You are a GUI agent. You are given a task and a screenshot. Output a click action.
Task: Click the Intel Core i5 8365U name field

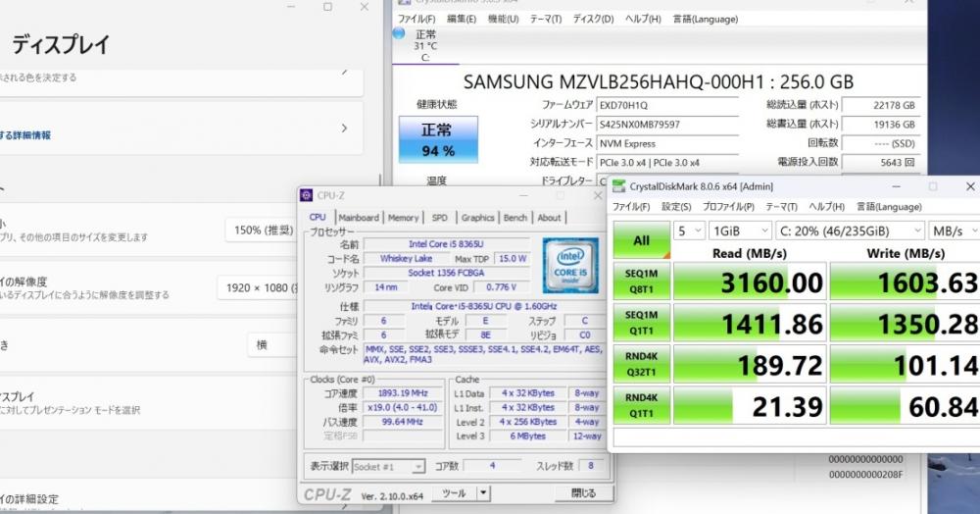(446, 244)
